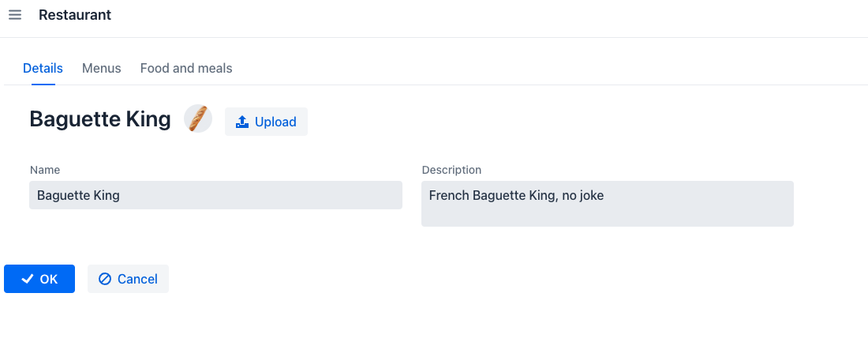The image size is (868, 357).
Task: Click the blue underline beneath Details tab
Action: (43, 85)
